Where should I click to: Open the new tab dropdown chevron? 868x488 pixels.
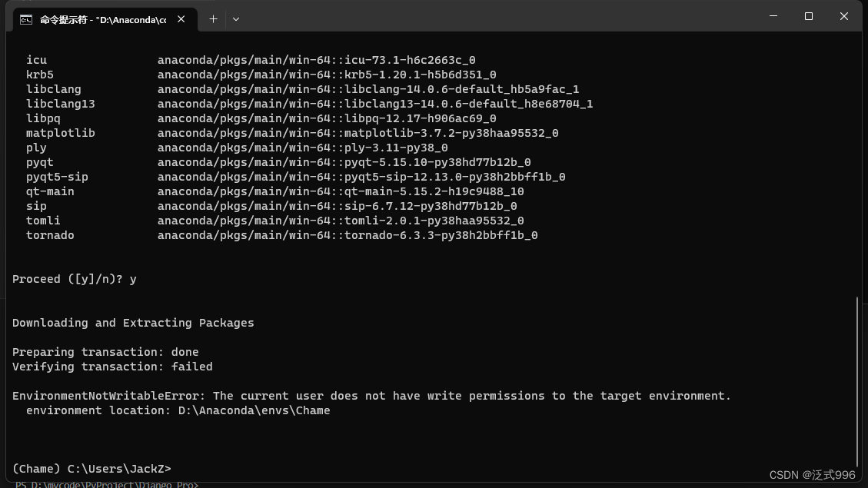tap(236, 18)
